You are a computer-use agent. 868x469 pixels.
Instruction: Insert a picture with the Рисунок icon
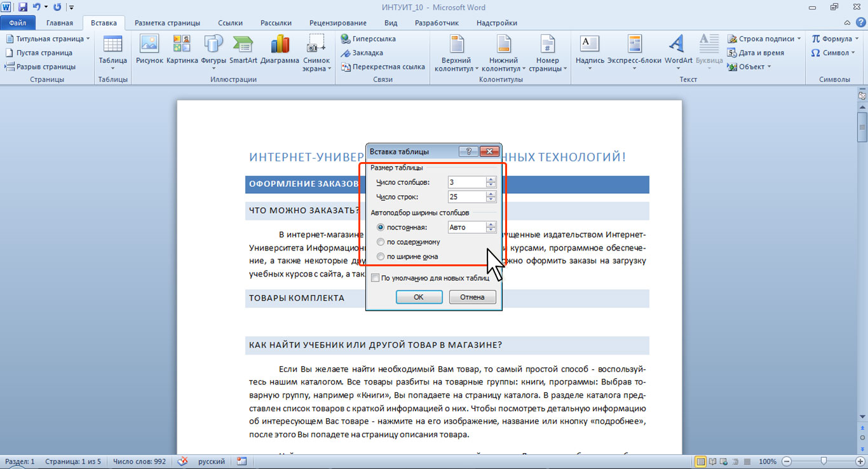pyautogui.click(x=149, y=51)
